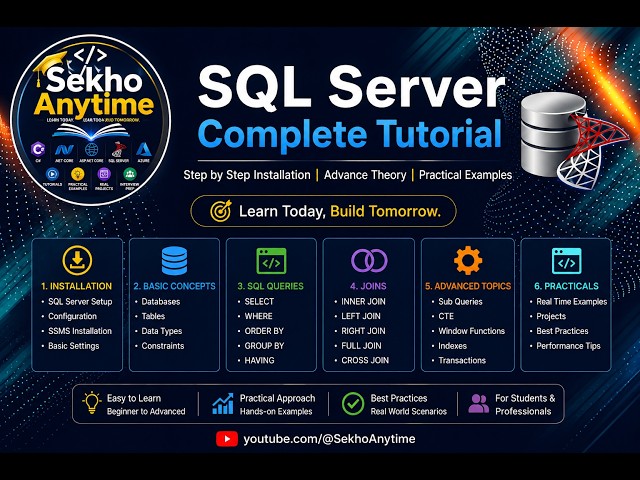Click the purple interlocking rings Joins icon

click(369, 260)
